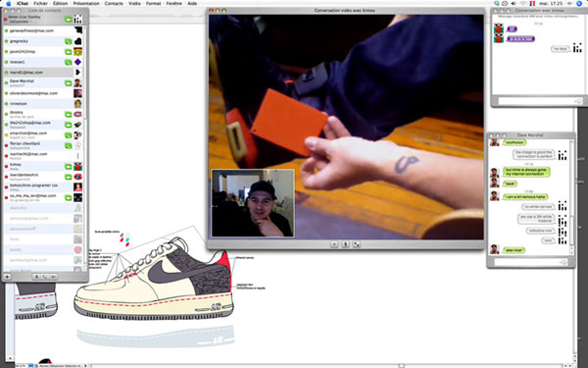Click the iChat status bubble icon in menu bar
The image size is (588, 368).
point(505,3)
